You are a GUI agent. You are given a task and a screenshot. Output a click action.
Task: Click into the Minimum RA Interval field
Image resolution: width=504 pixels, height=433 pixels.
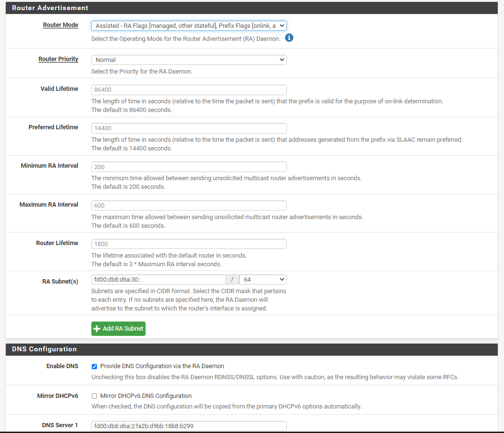pyautogui.click(x=189, y=167)
